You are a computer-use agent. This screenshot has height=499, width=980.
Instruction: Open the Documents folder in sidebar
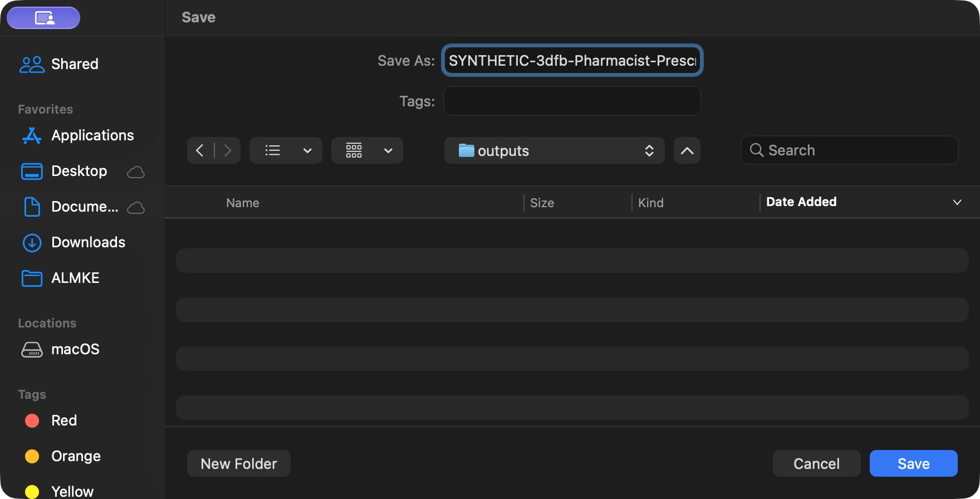[69, 207]
